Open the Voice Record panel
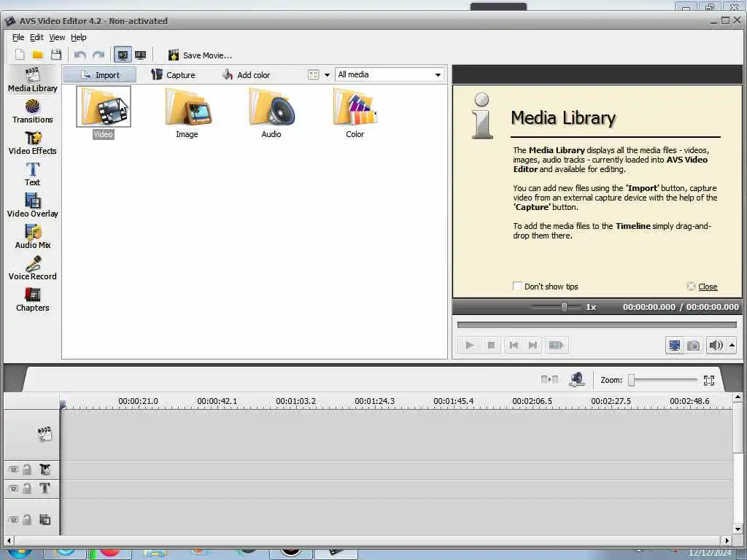747x560 pixels. 32,268
